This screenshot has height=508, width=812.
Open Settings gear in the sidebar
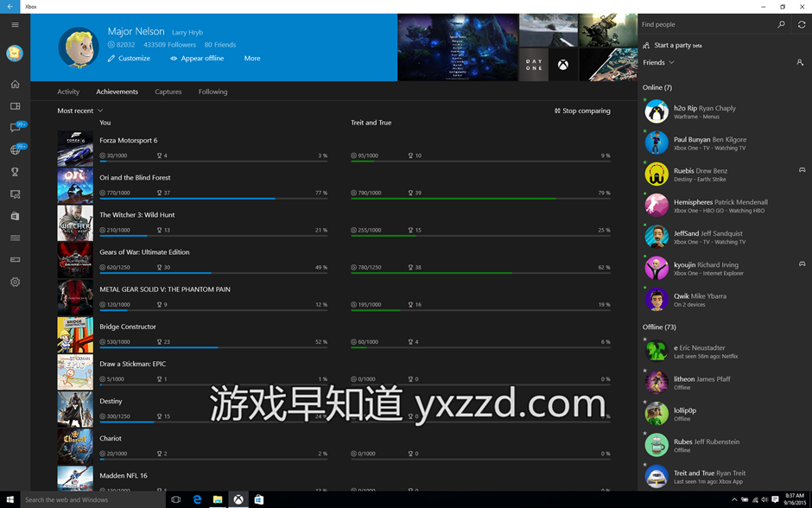tap(15, 282)
